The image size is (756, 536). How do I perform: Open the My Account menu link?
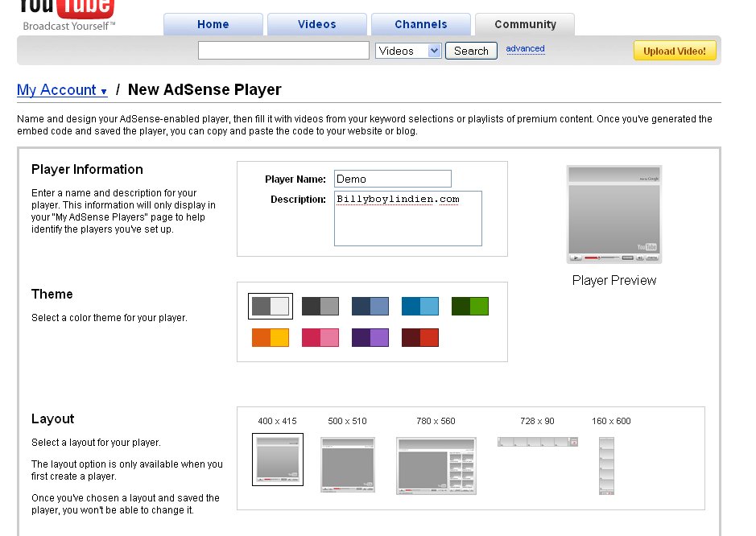point(62,90)
